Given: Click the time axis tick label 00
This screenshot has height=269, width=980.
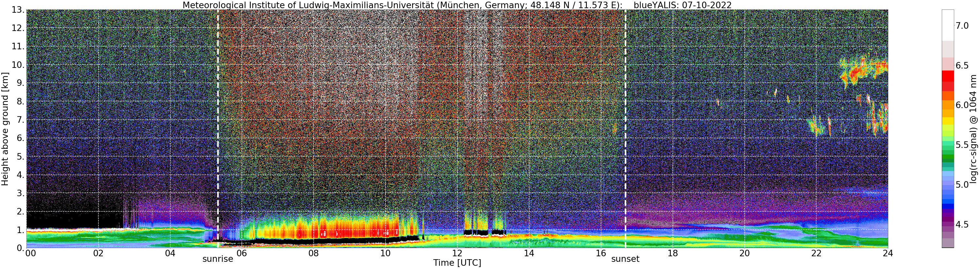Looking at the screenshot, I should point(30,253).
